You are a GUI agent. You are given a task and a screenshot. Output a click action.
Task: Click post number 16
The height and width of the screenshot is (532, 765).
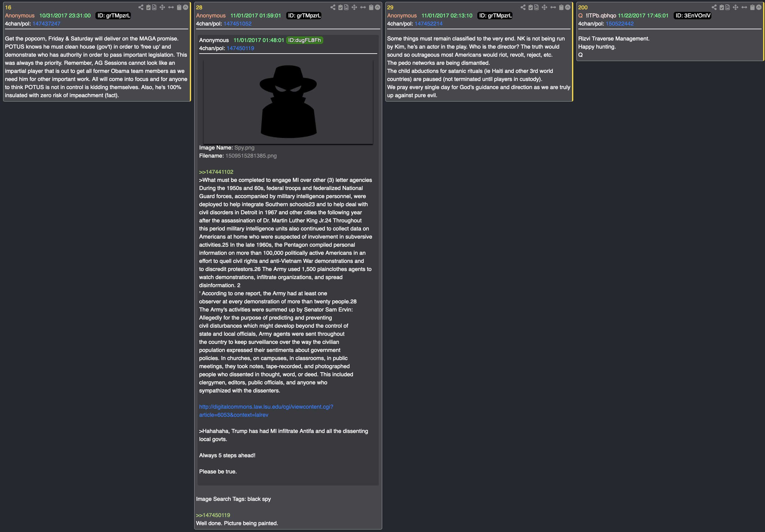[x=8, y=7]
